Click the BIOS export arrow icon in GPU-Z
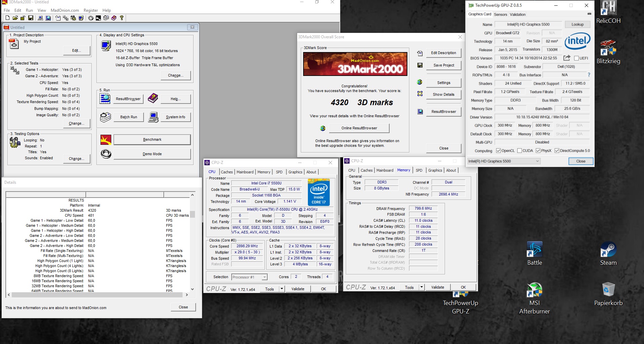The height and width of the screenshot is (344, 644). click(x=567, y=58)
